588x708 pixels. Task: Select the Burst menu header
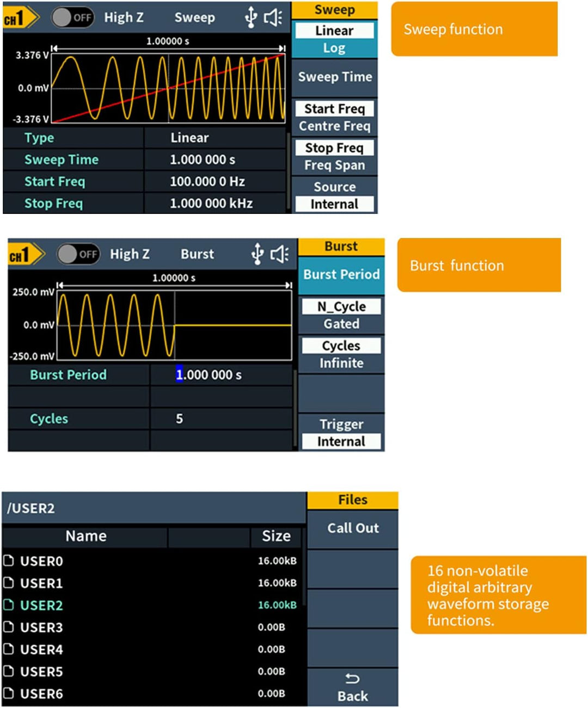tap(341, 246)
